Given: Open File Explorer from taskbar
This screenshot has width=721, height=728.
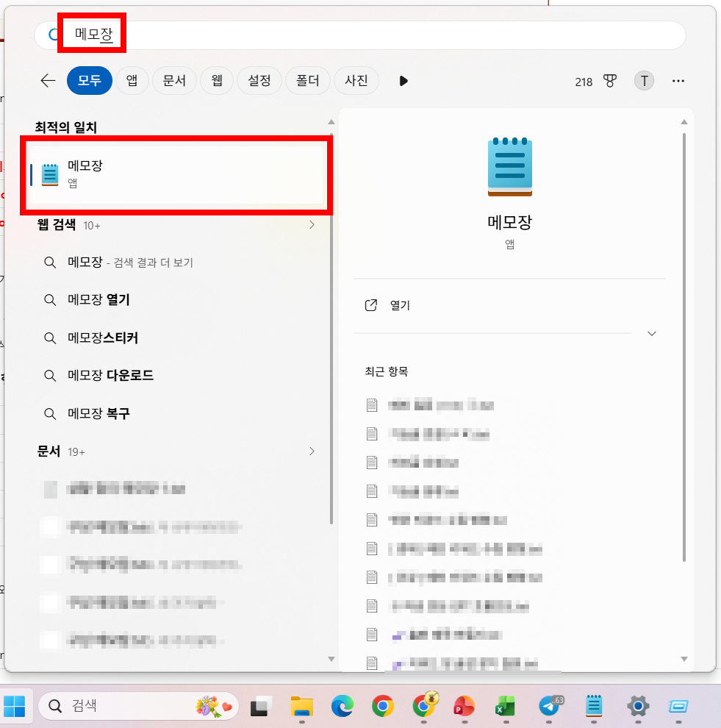Looking at the screenshot, I should (302, 707).
